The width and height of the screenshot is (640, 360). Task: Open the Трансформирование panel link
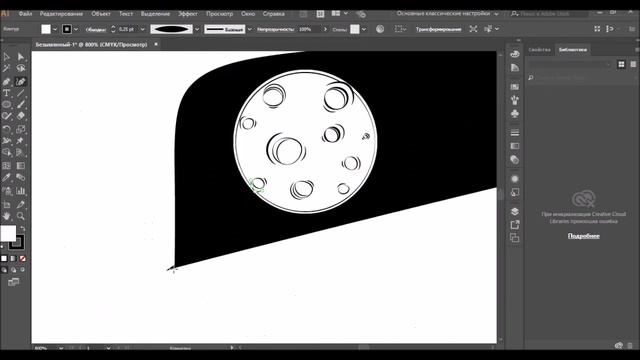438,29
